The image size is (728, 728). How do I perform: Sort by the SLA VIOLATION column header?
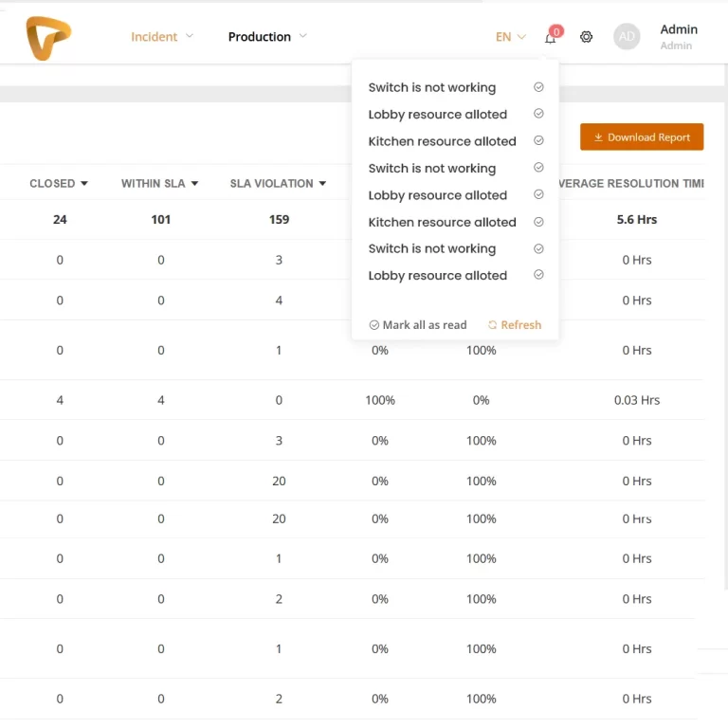(278, 183)
